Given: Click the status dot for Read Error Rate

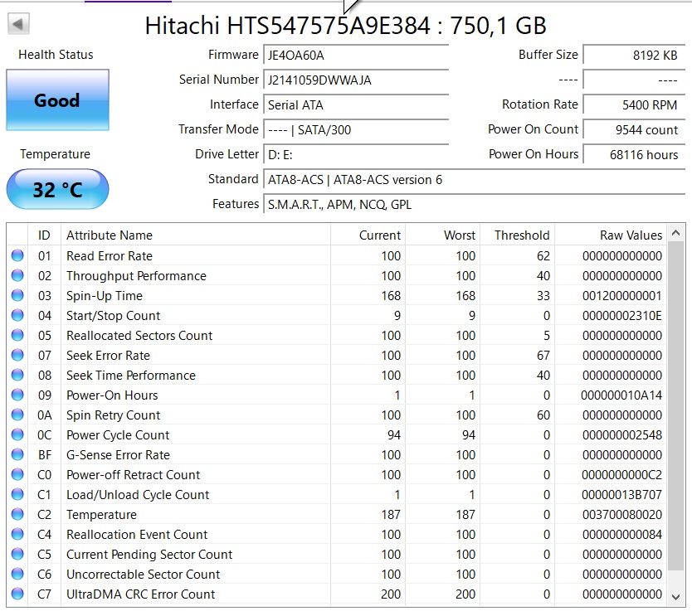Looking at the screenshot, I should pyautogui.click(x=17, y=255).
